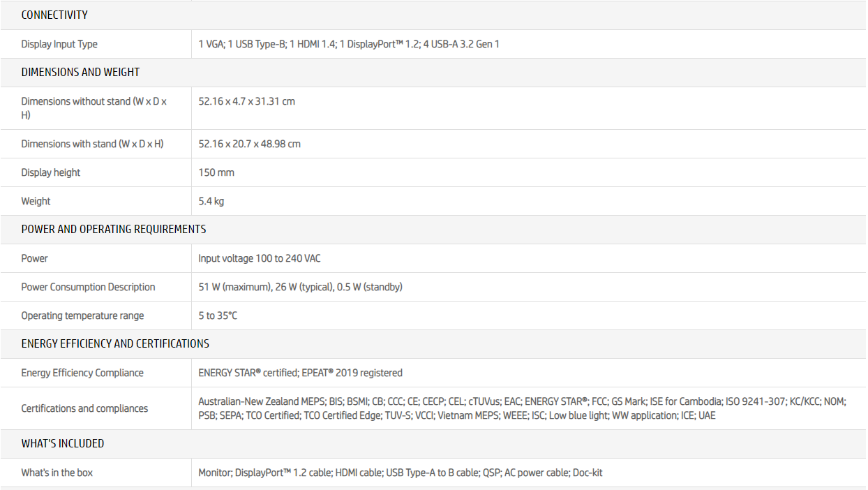This screenshot has width=868, height=490.
Task: Click the 5 to 35°C value
Action: pyautogui.click(x=218, y=315)
